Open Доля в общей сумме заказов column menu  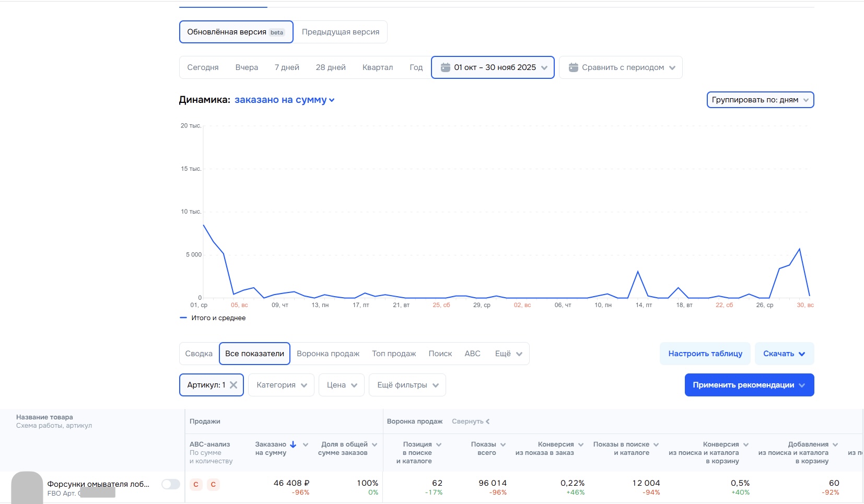[x=375, y=444]
